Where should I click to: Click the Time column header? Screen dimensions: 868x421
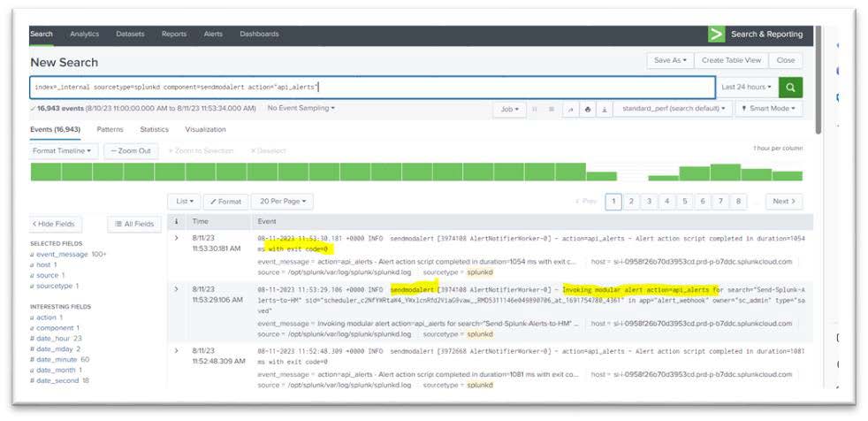click(200, 222)
